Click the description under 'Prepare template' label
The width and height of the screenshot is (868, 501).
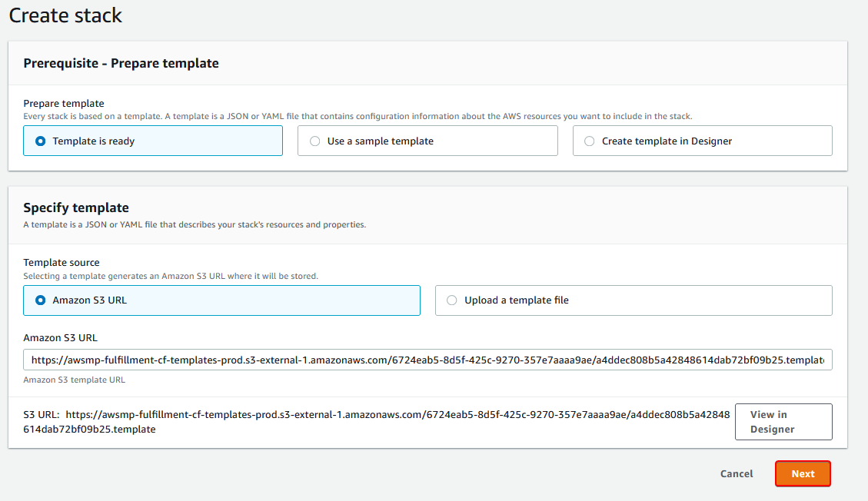coord(358,116)
